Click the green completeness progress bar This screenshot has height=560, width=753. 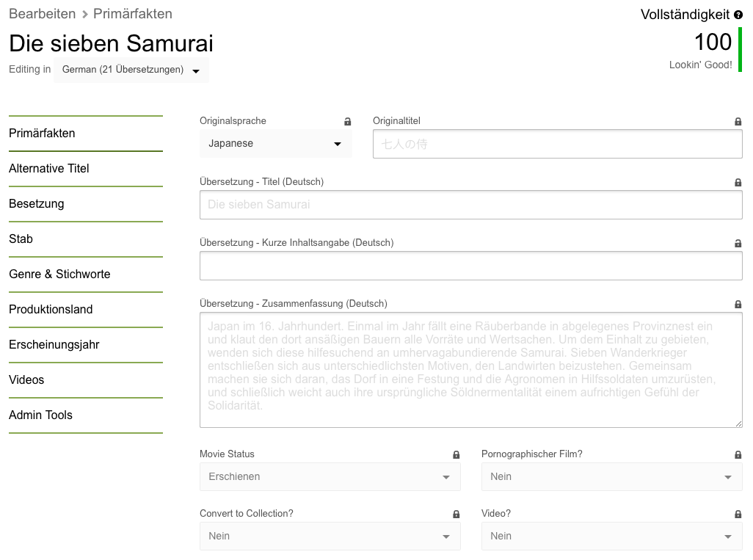(740, 49)
